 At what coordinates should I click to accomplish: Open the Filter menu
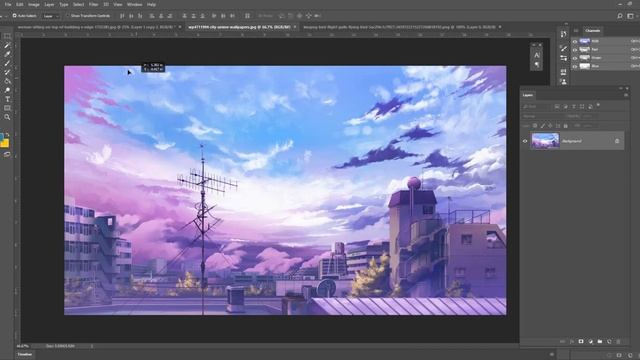tap(93, 4)
